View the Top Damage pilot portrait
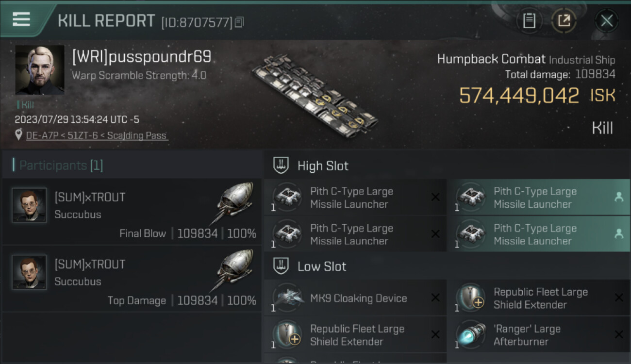Screen dimensions: 631x364 click(x=29, y=272)
